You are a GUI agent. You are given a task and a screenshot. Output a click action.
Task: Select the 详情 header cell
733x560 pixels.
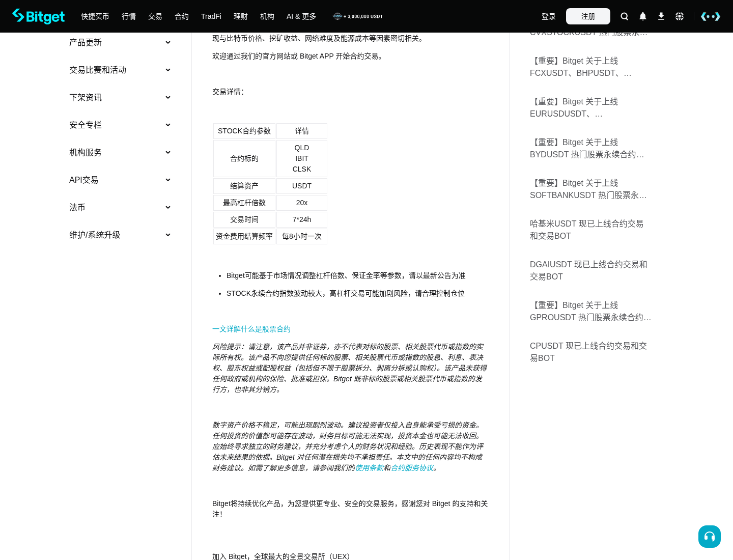click(302, 131)
